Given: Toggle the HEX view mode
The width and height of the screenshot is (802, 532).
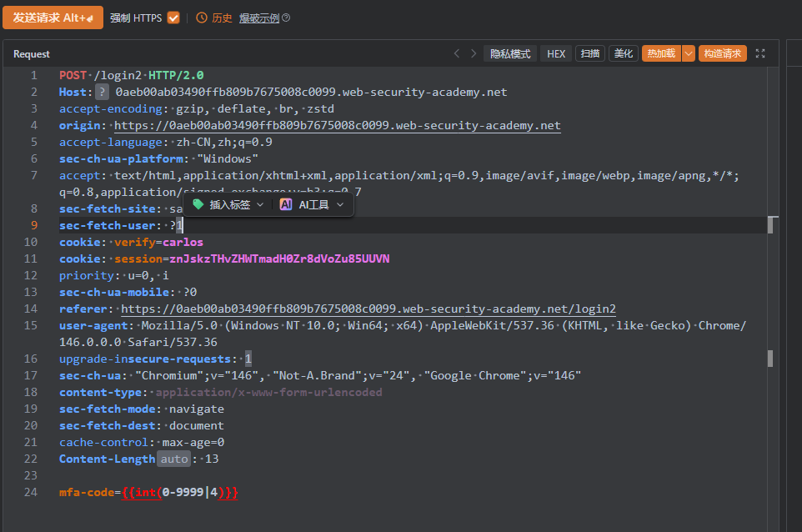Looking at the screenshot, I should click(x=556, y=53).
